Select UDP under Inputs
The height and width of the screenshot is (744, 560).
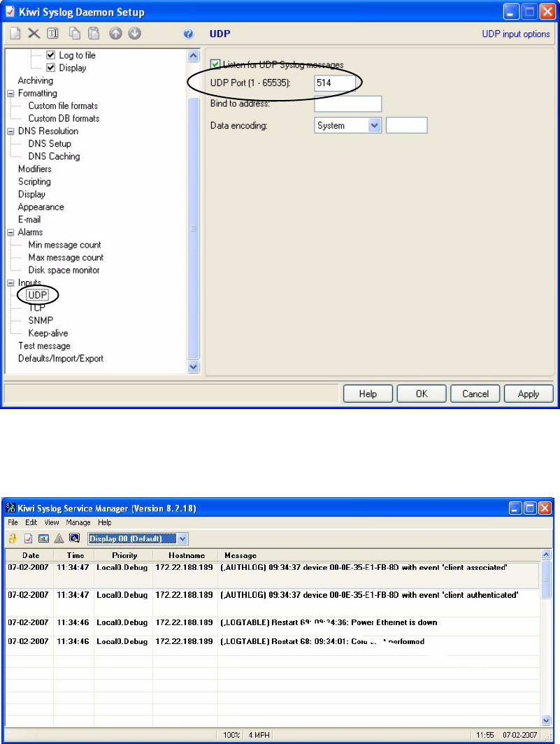[38, 295]
